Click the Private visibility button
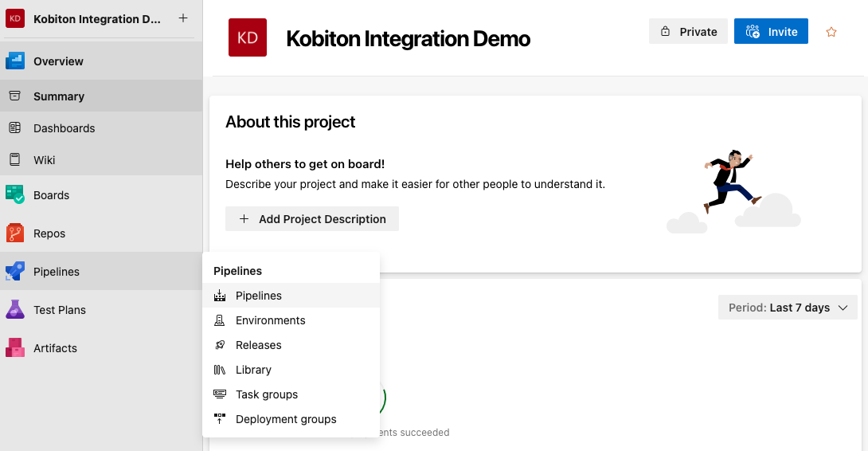 (688, 32)
